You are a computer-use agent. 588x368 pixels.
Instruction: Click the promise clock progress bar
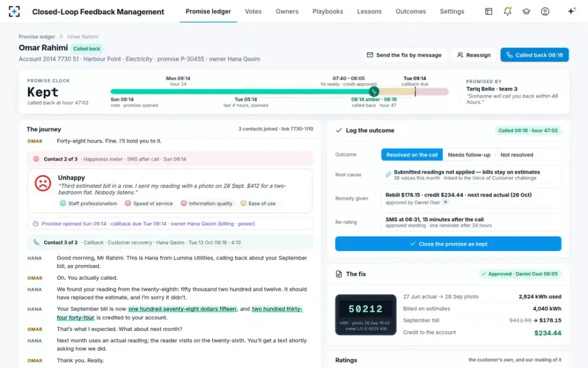click(279, 91)
